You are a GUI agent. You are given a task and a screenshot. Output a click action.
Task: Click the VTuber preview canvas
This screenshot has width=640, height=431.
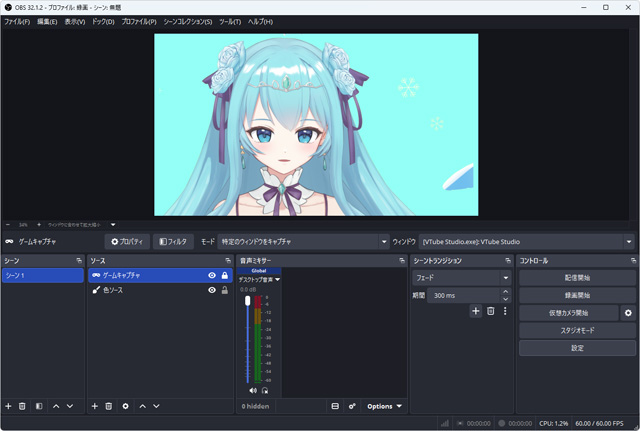316,124
